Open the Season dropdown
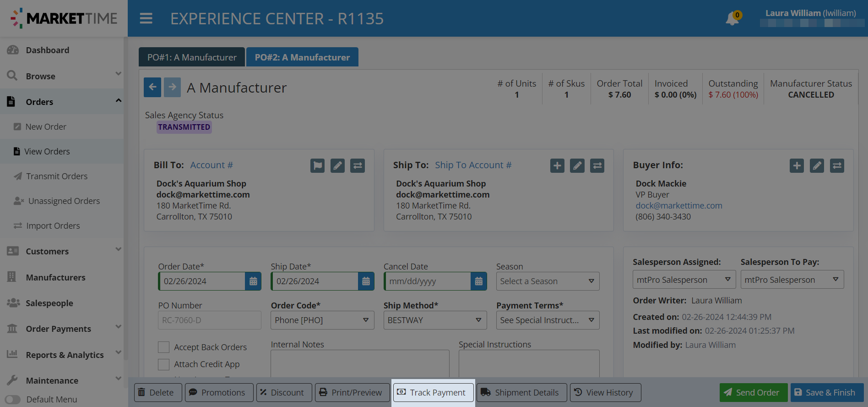This screenshot has width=868, height=407. click(548, 281)
